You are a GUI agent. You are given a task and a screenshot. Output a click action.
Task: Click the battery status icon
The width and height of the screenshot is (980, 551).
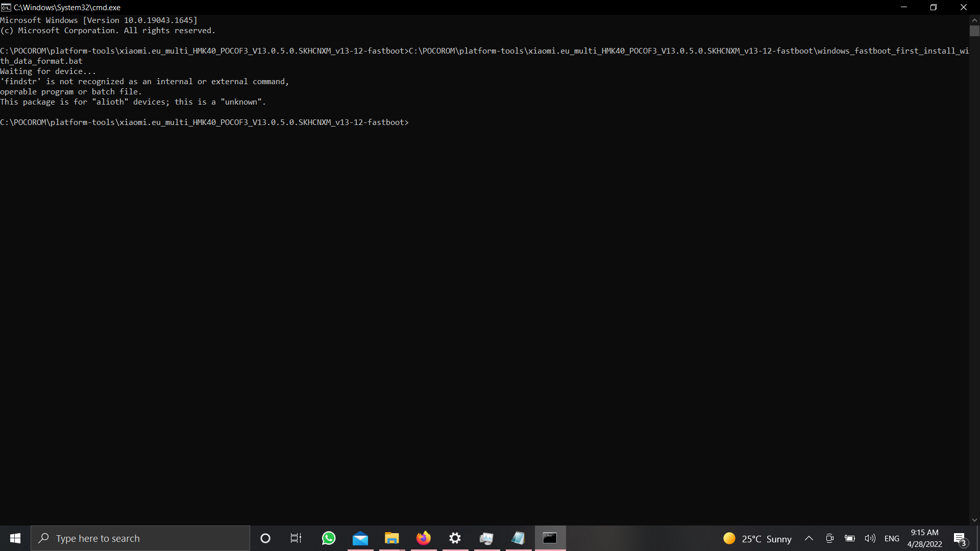850,538
